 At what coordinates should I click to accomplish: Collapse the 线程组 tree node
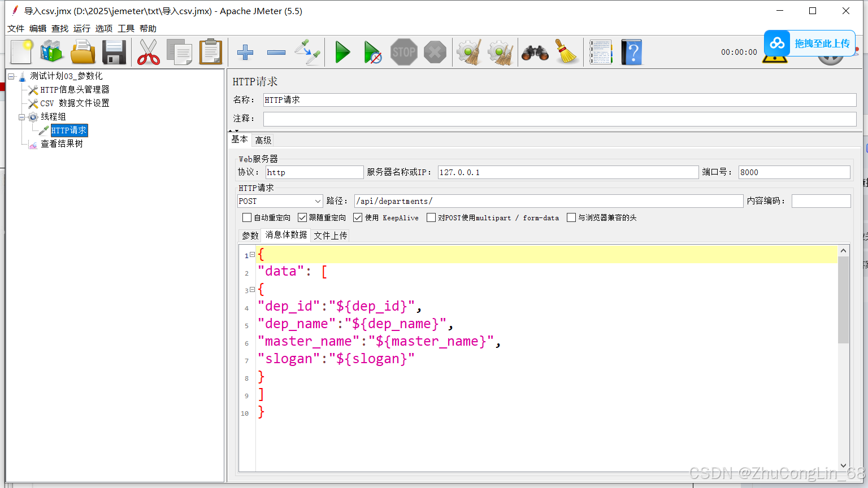pos(22,117)
